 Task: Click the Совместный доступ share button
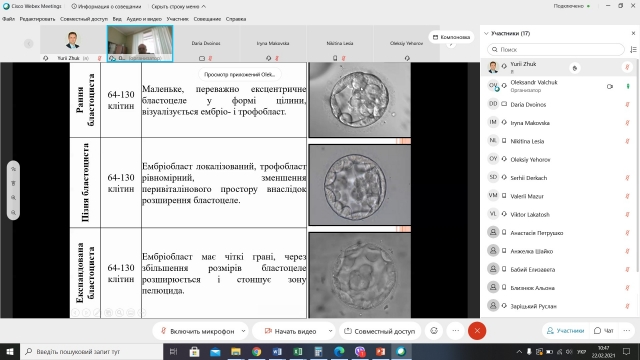[380, 331]
